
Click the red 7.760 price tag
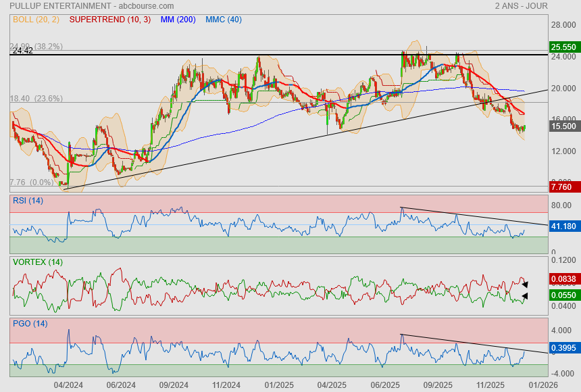point(562,187)
